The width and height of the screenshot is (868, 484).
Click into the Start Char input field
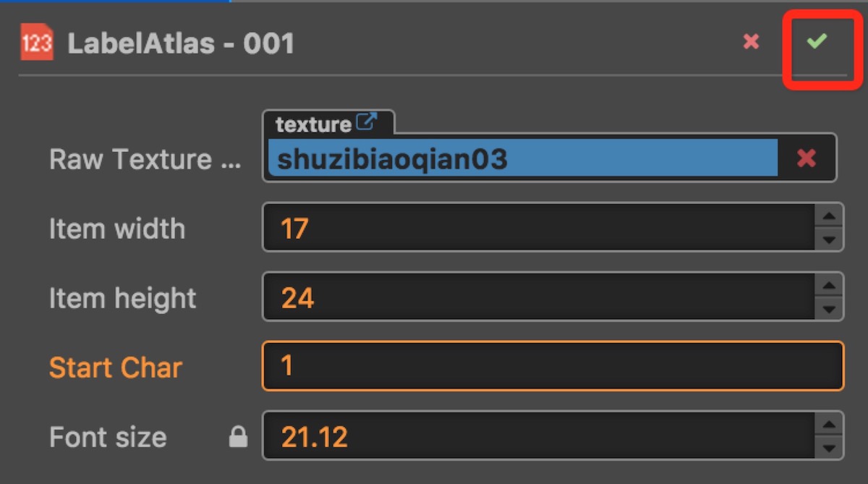point(553,366)
